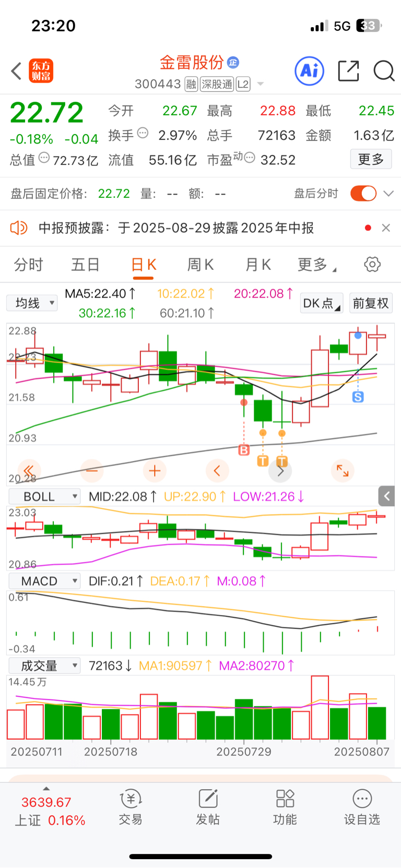This screenshot has height=868, width=401.
Task: Tap current price 22.72
Action: click(46, 112)
